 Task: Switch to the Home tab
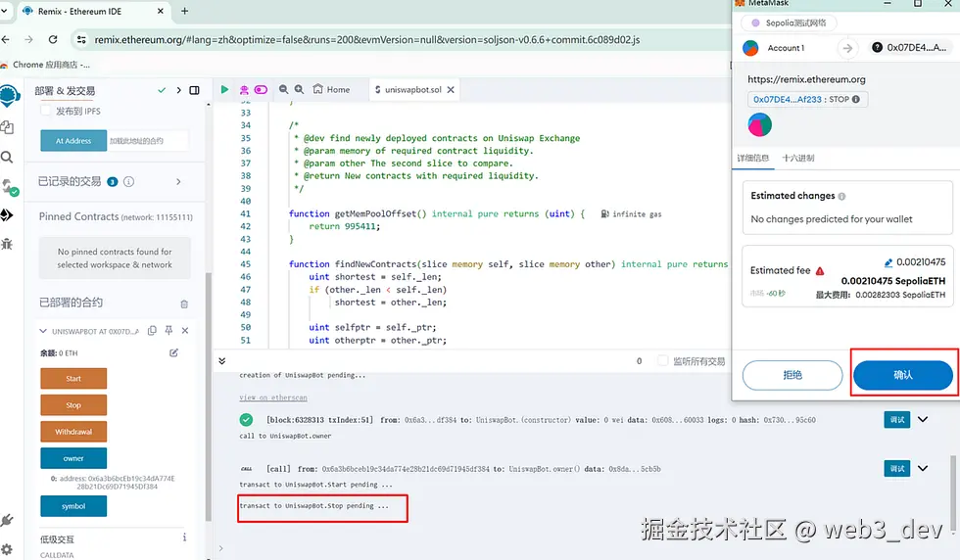point(331,89)
